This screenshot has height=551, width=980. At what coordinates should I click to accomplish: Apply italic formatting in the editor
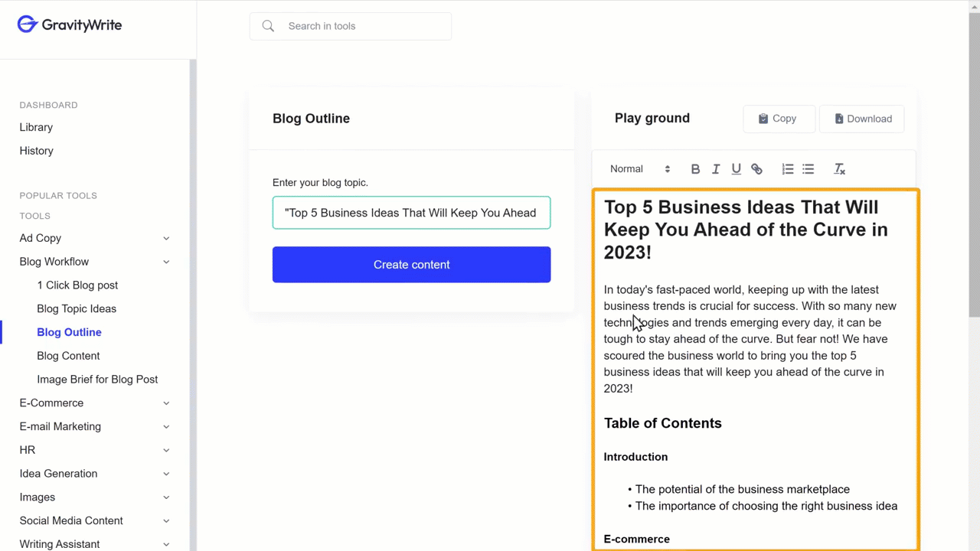pos(716,169)
